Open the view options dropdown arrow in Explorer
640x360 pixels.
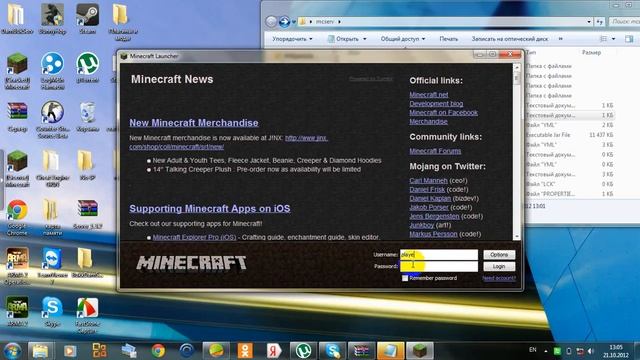pyautogui.click(x=613, y=39)
